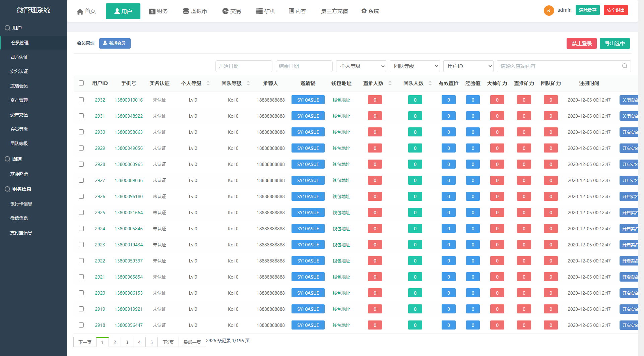The width and height of the screenshot is (644, 356).
Task: Open 银行卡信息 in the sidebar
Action: point(21,204)
